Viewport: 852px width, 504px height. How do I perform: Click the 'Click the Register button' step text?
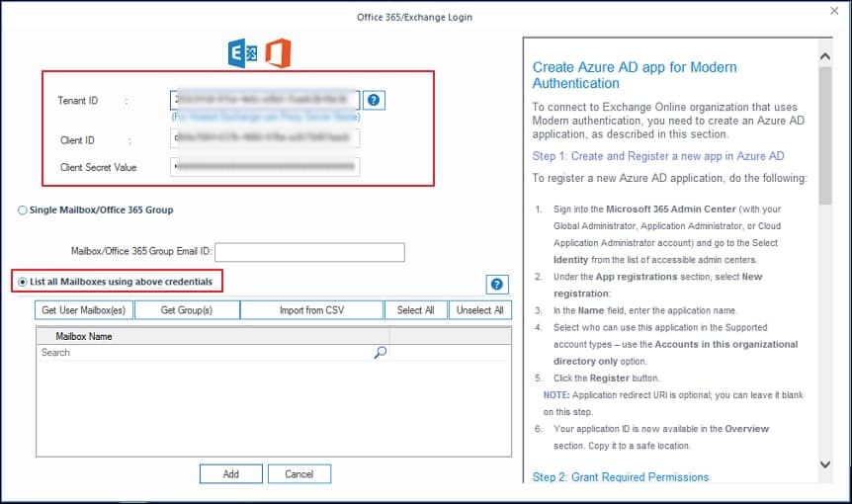[x=607, y=378]
